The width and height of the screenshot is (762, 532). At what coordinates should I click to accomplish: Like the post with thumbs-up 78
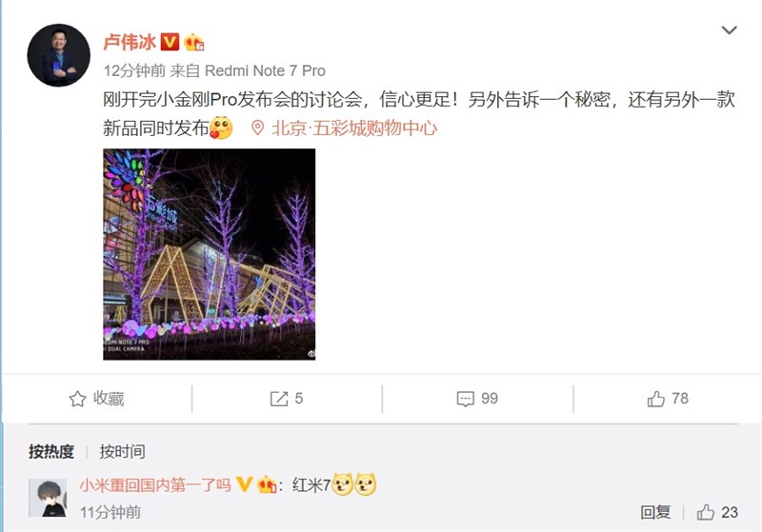(x=656, y=399)
